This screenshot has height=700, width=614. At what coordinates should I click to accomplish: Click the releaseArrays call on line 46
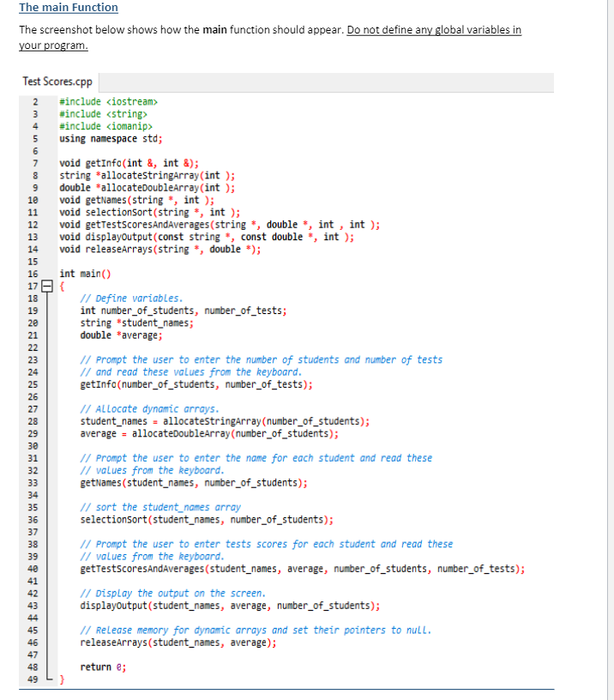pos(178,643)
